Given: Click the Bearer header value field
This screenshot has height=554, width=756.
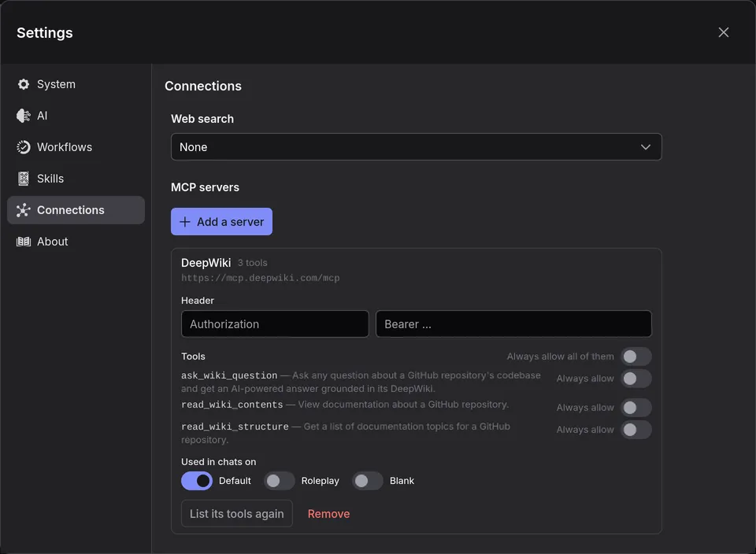Looking at the screenshot, I should (x=513, y=323).
